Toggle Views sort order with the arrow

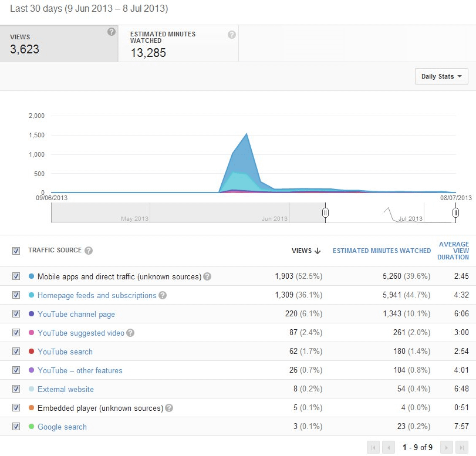[318, 251]
